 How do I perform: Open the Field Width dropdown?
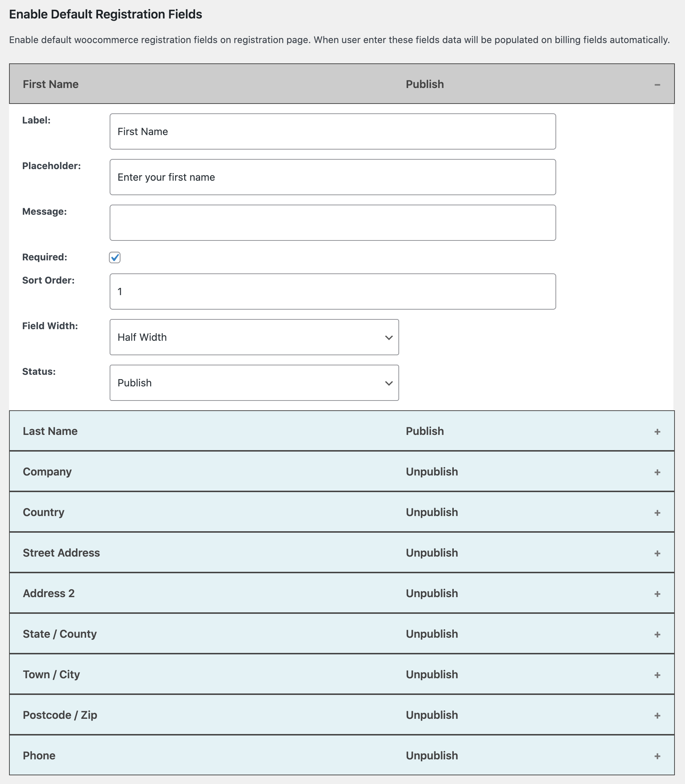pyautogui.click(x=254, y=337)
